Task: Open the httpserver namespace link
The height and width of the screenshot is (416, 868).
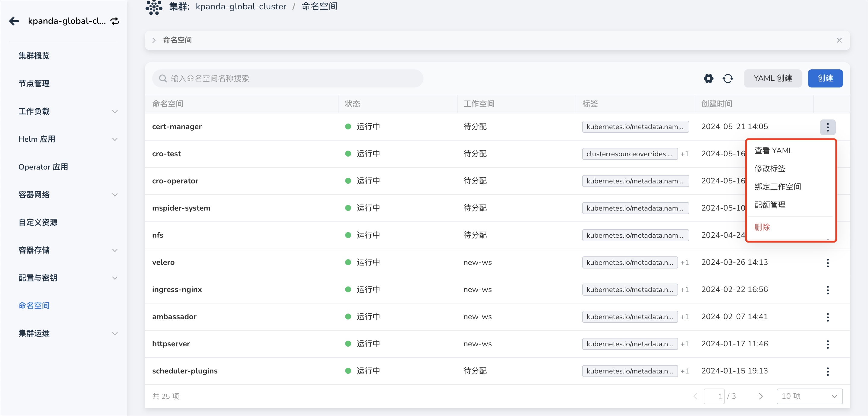Action: coord(171,344)
